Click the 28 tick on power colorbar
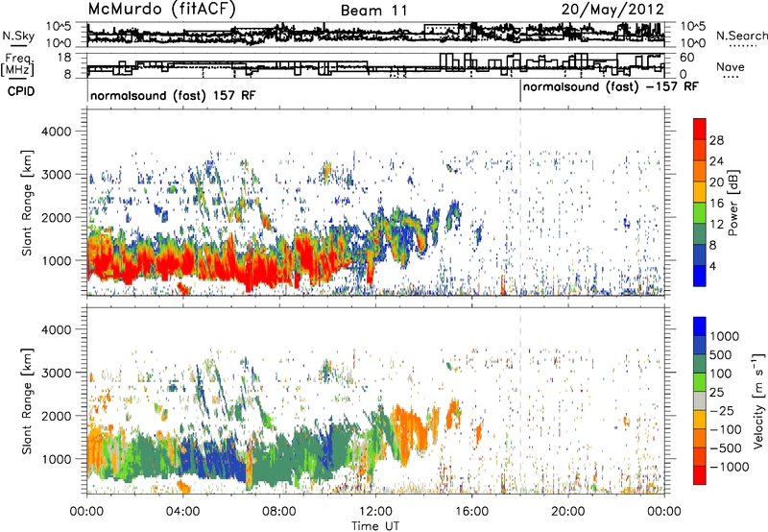This screenshot has width=768, height=532. [x=716, y=140]
